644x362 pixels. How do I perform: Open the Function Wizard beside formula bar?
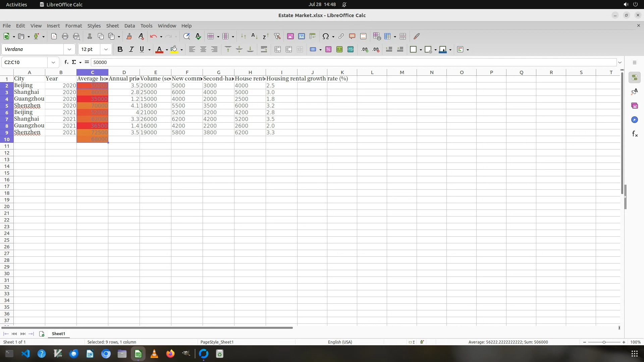pos(66,62)
